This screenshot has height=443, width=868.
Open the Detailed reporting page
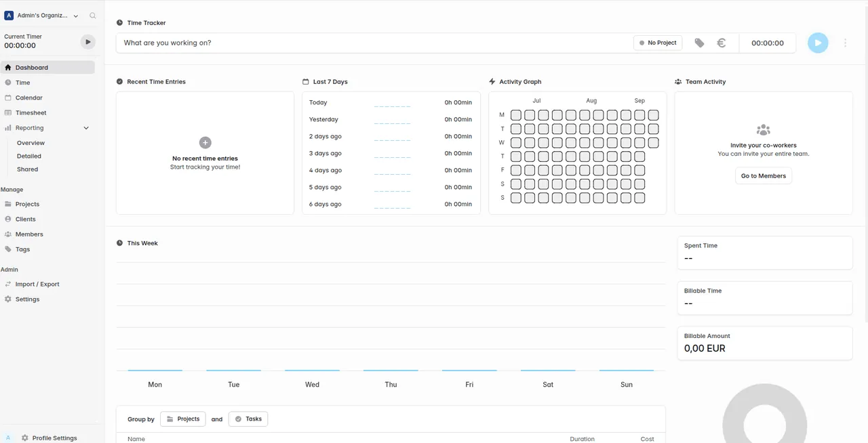click(x=29, y=156)
